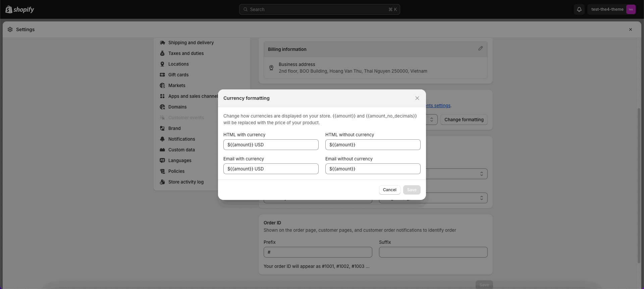Focus Email without currency field
The width and height of the screenshot is (644, 289).
point(373,169)
